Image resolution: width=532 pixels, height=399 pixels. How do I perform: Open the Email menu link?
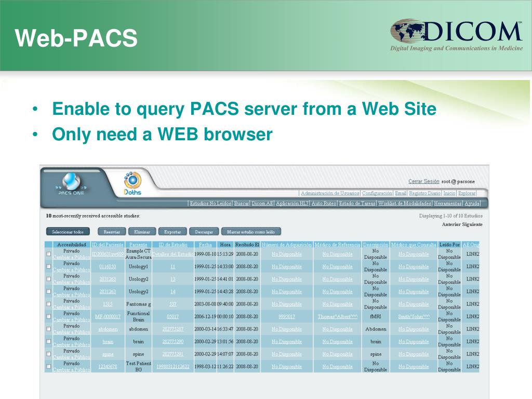(401, 193)
